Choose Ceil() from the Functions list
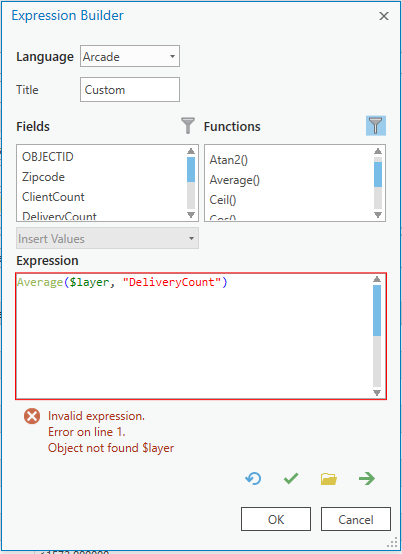This screenshot has width=402, height=554. coord(223,200)
